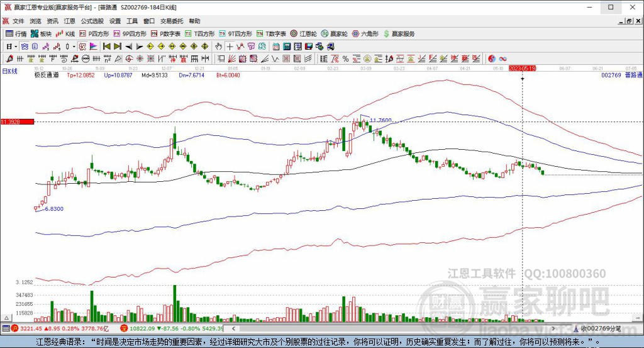Step the chart left with black arrow
The image size is (644, 348).
click(x=128, y=47)
